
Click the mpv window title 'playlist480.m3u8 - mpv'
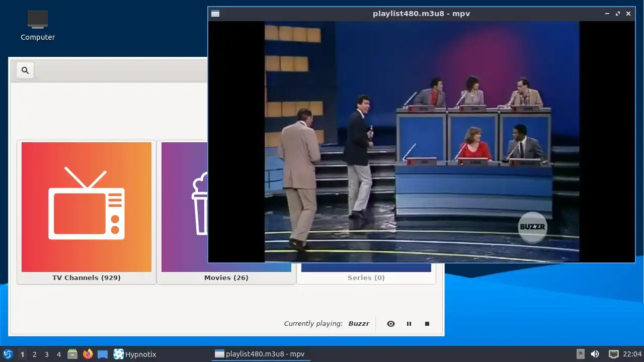point(421,14)
